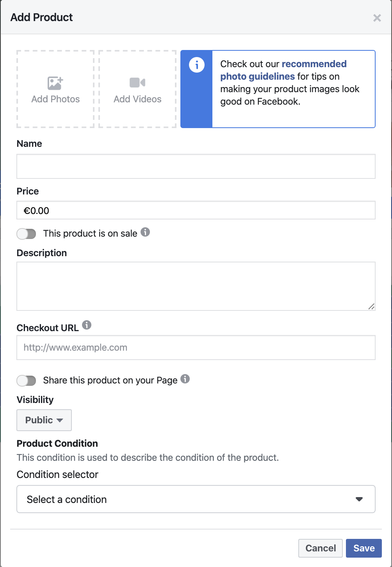Open recommended photo guidelines link

(x=283, y=70)
